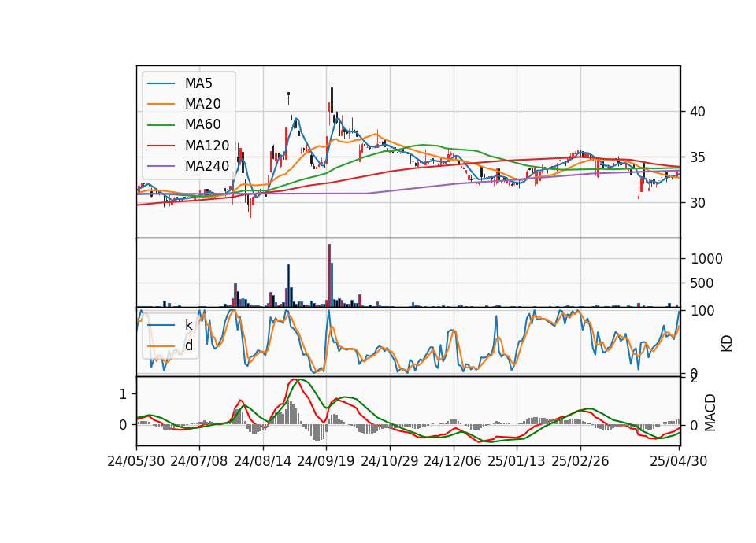Click the MACD left axis value 0
The height and width of the screenshot is (543, 756).
[x=123, y=425]
